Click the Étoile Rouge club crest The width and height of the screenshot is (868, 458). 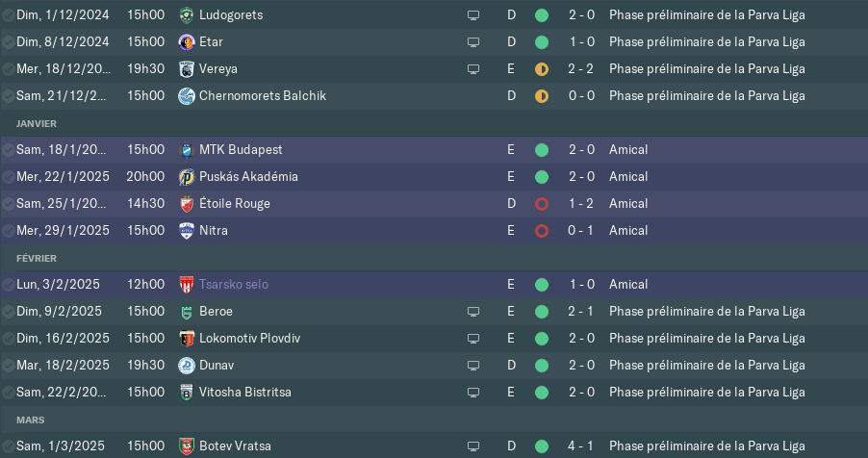(187, 204)
